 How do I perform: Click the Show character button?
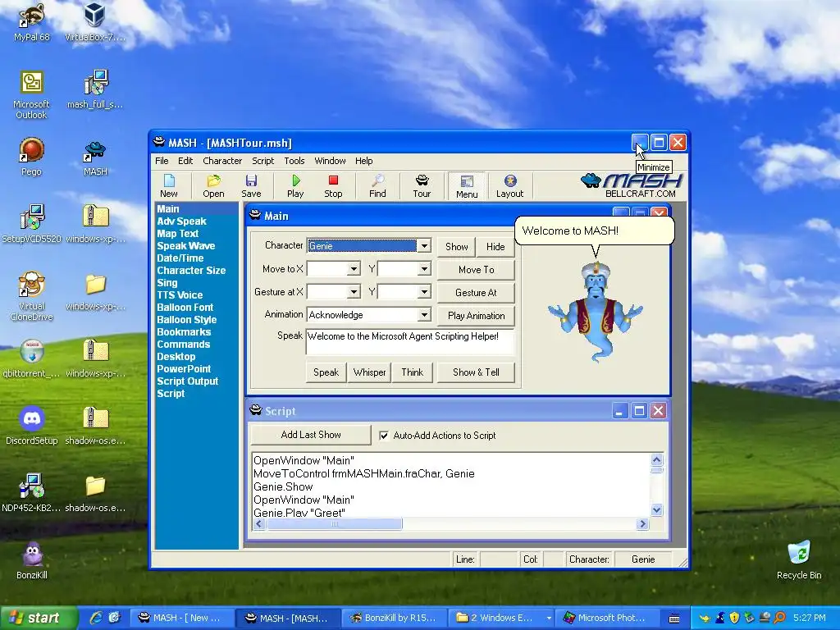click(456, 246)
